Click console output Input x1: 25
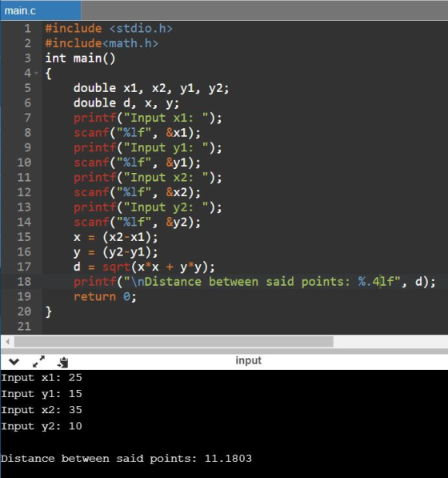 [x=42, y=378]
